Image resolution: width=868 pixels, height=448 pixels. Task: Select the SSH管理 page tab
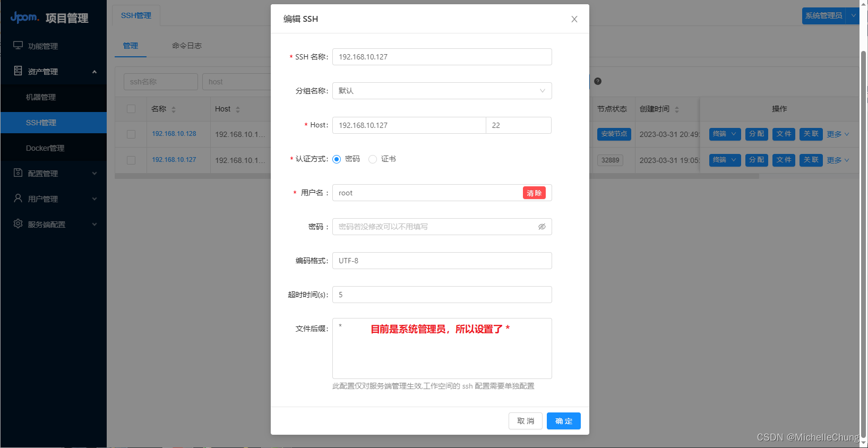click(136, 16)
